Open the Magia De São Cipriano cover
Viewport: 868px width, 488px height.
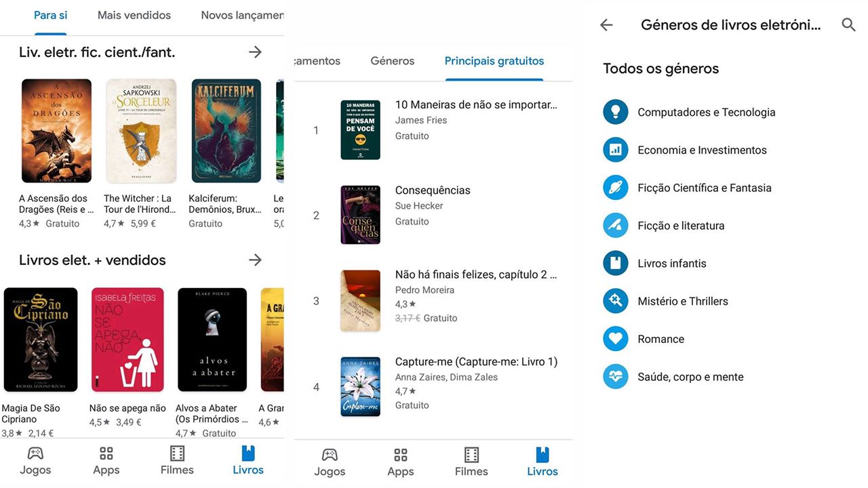pyautogui.click(x=41, y=340)
